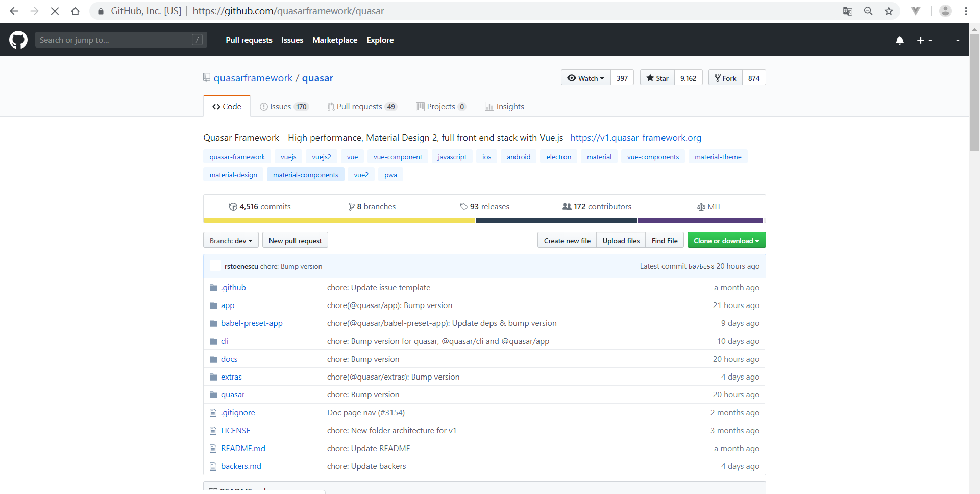Open Issues in top navigation

click(292, 40)
